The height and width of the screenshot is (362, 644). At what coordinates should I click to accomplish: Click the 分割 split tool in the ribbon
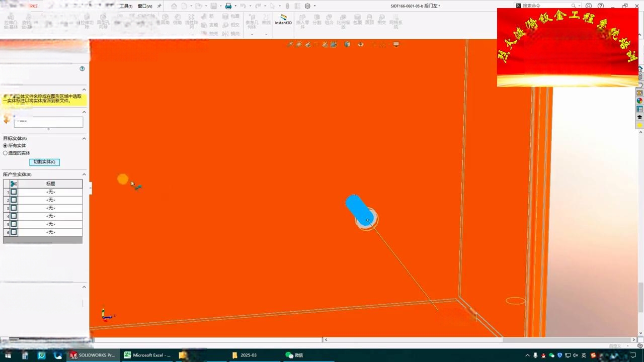click(316, 20)
